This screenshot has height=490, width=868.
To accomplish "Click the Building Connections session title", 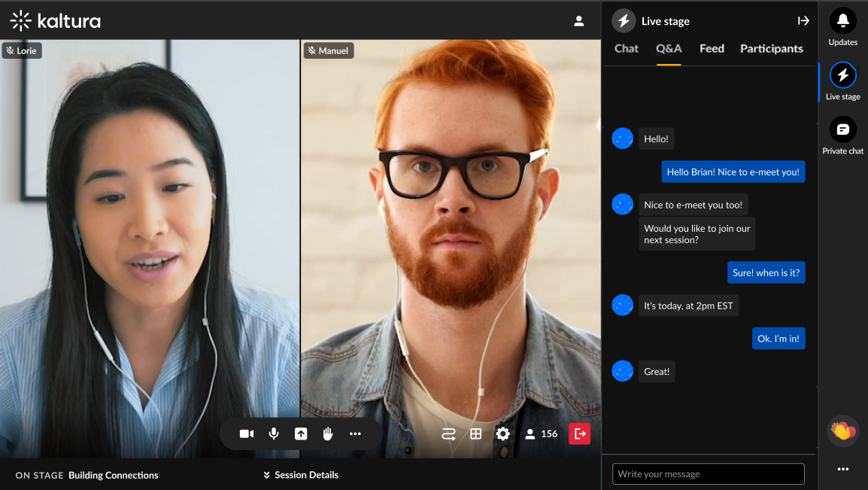I will (114, 475).
